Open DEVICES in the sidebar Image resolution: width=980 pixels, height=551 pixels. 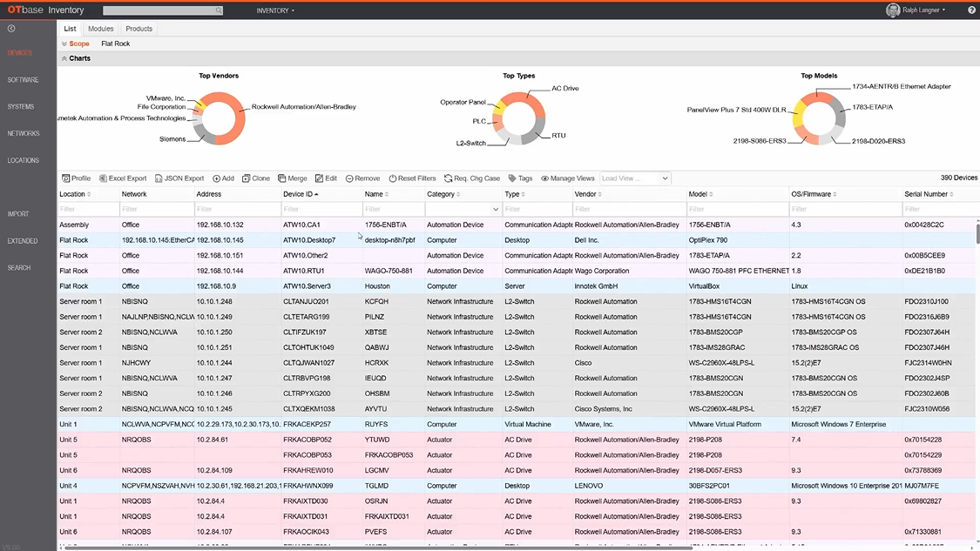20,53
